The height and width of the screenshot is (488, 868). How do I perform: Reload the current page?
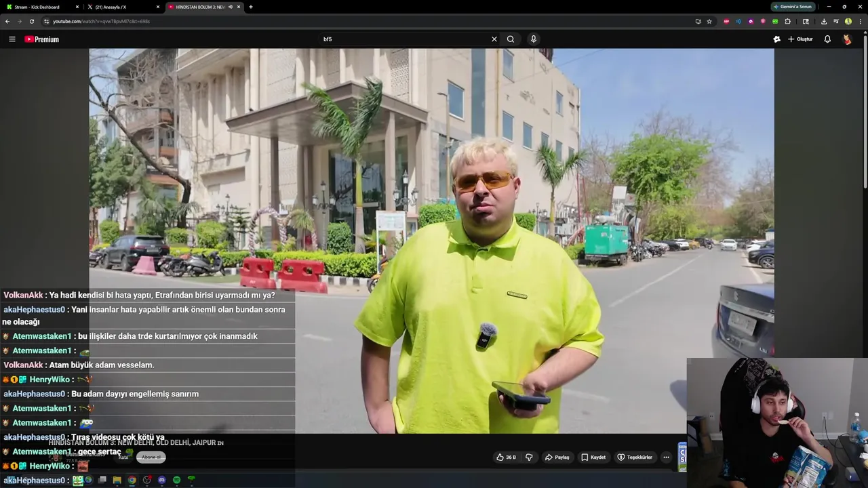pos(31,21)
